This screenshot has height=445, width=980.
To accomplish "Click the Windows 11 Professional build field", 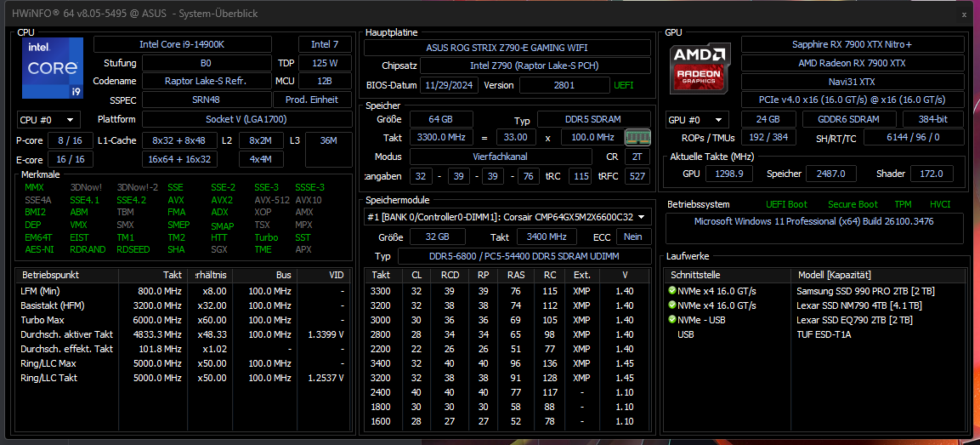I will coord(814,228).
